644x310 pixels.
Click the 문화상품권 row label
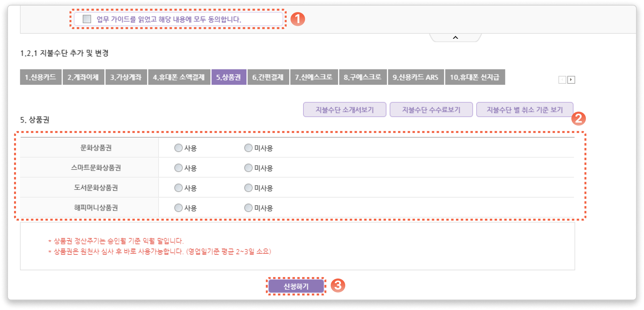[x=96, y=148]
